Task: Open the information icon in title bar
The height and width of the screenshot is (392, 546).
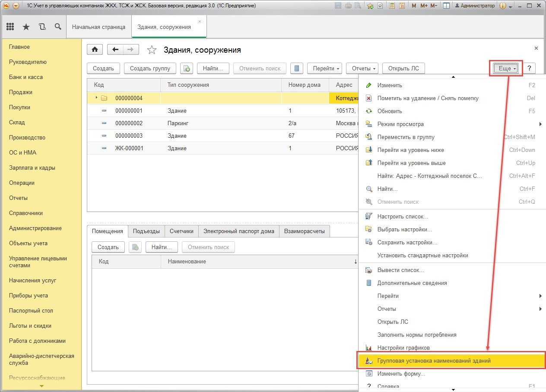Action: point(503,6)
